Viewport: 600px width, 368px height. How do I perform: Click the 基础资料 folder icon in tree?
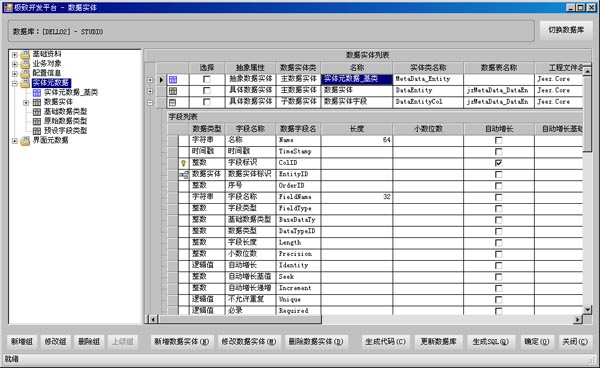(25, 54)
